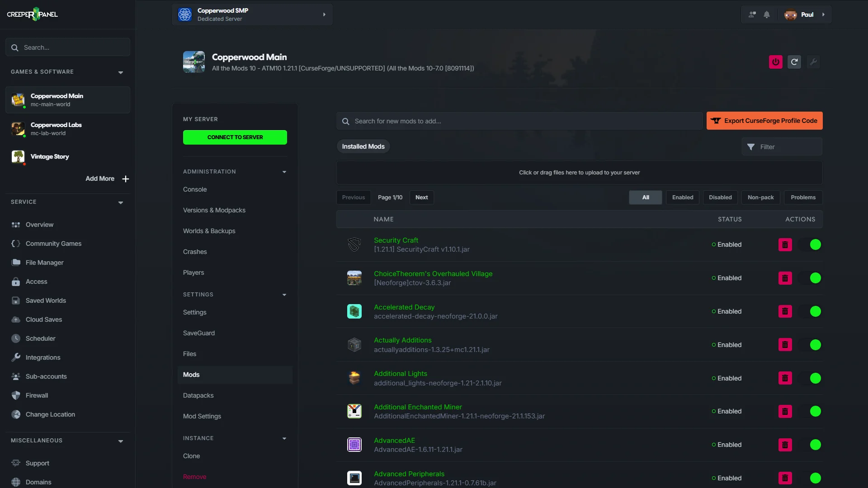Click the search for new mods field
This screenshot has width=868, height=488.
pyautogui.click(x=519, y=121)
